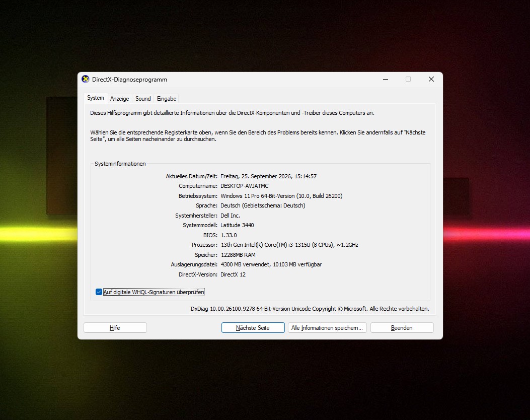Go to Nächste Seite

[253, 328]
